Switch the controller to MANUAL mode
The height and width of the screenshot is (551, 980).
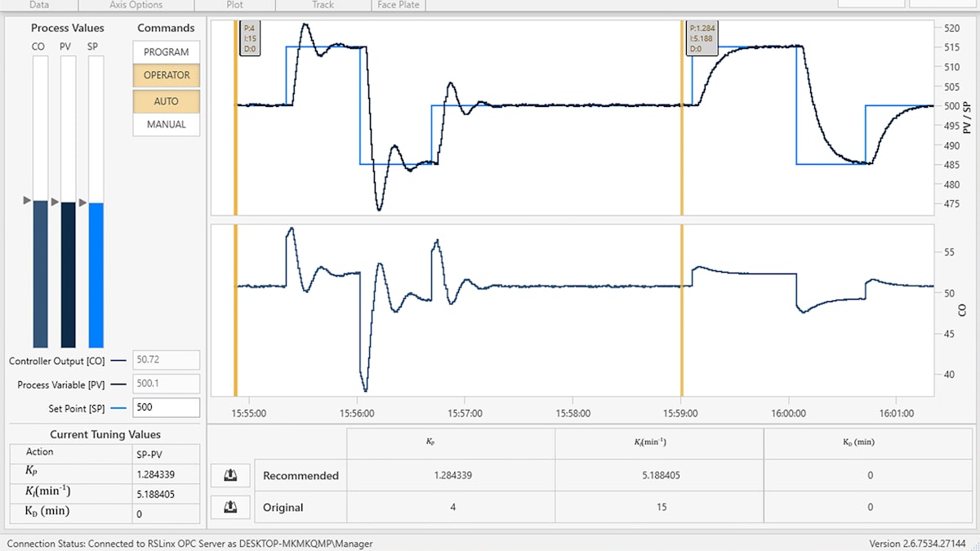coord(166,124)
